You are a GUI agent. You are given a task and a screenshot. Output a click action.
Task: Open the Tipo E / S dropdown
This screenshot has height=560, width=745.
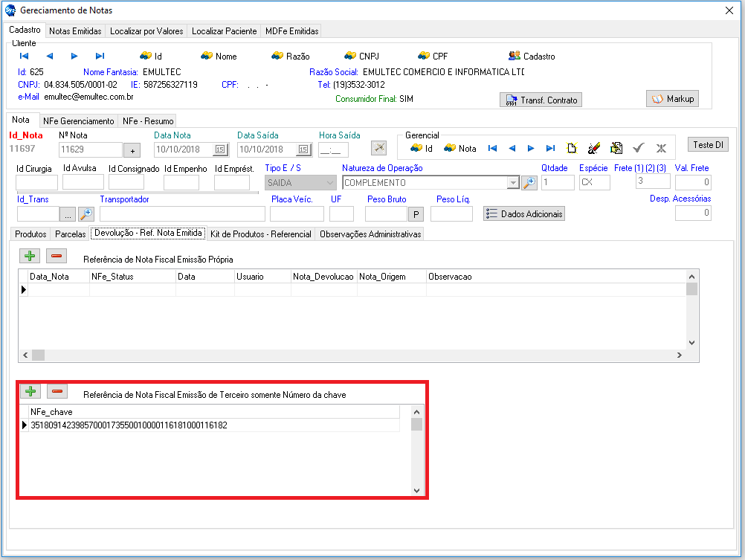pyautogui.click(x=329, y=182)
